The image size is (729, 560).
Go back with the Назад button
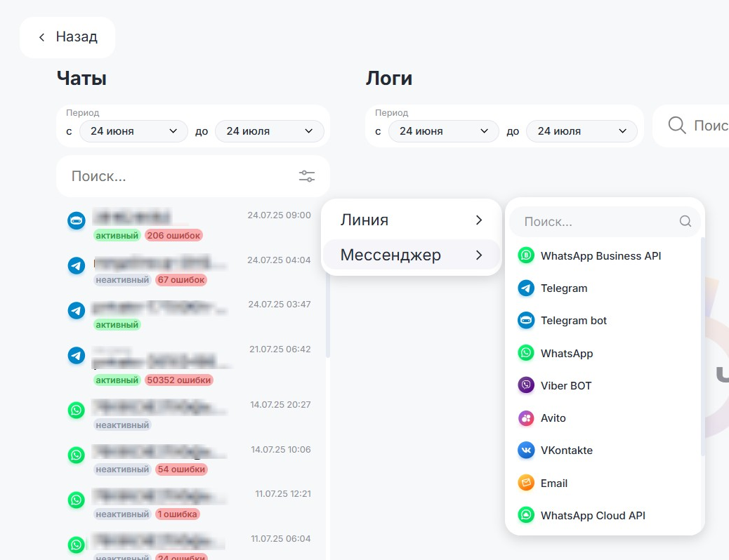(67, 37)
